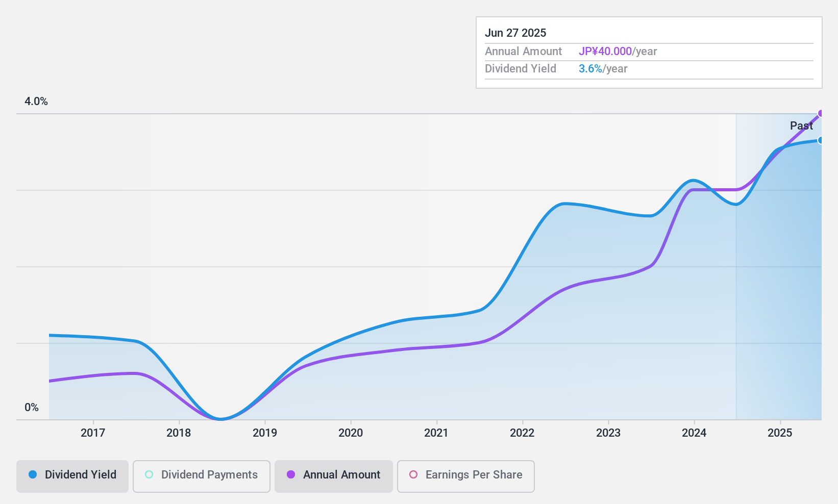The image size is (838, 504).
Task: Click the 2019 x-axis label
Action: click(265, 433)
